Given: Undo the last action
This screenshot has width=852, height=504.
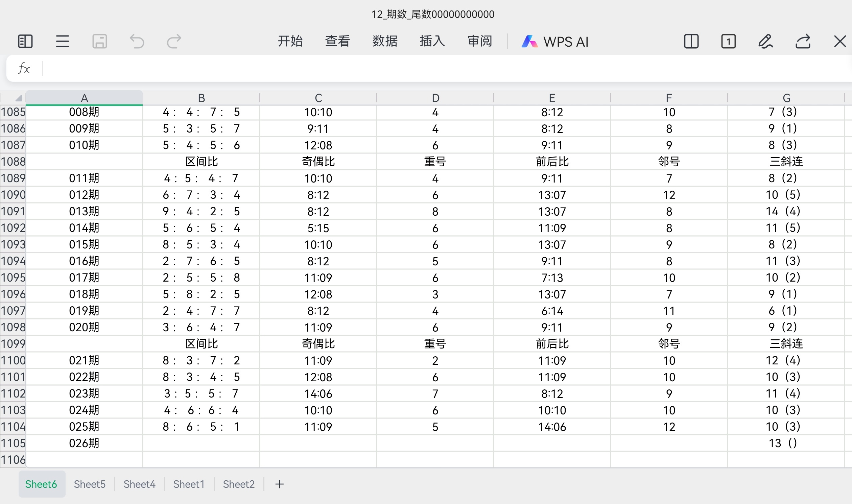Looking at the screenshot, I should click(137, 42).
